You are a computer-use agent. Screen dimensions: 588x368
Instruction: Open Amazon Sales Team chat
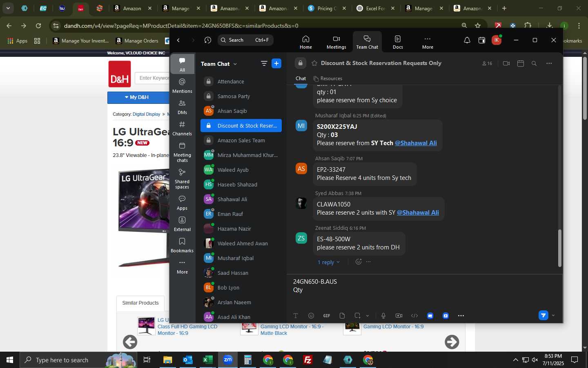coord(241,140)
